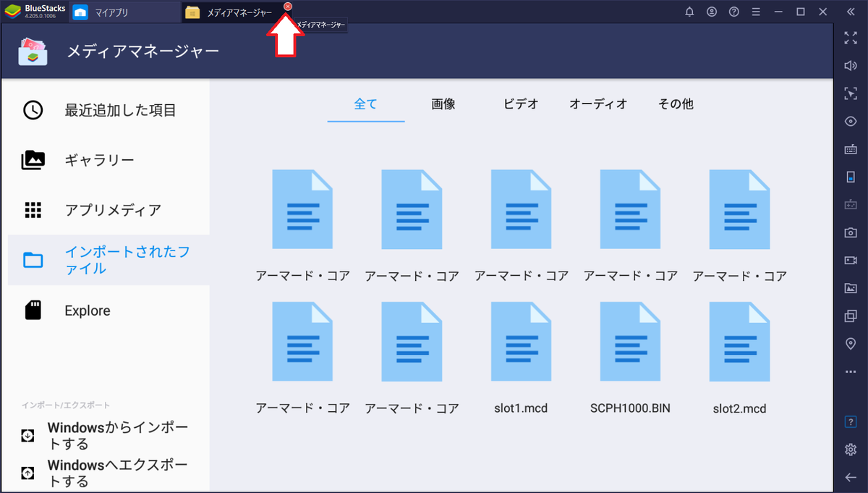Image resolution: width=868 pixels, height=493 pixels.
Task: Click the back arrow at sidebar bottom
Action: (x=851, y=477)
